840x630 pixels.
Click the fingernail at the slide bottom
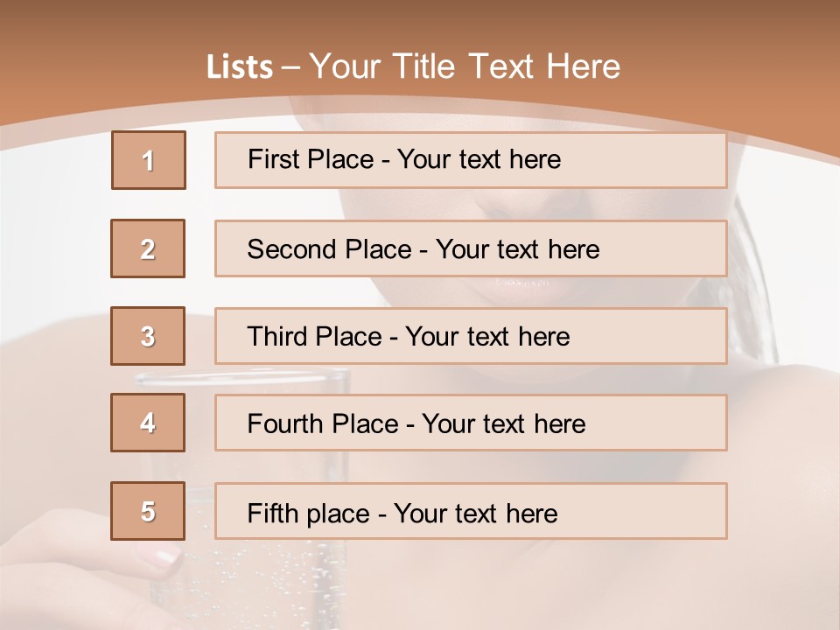[x=163, y=555]
